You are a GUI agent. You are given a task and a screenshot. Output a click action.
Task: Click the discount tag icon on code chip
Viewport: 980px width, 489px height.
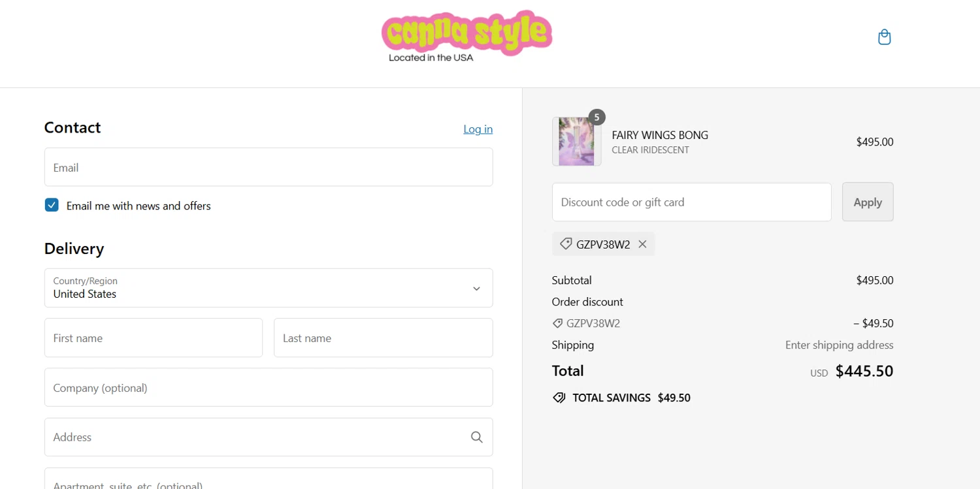coord(566,244)
